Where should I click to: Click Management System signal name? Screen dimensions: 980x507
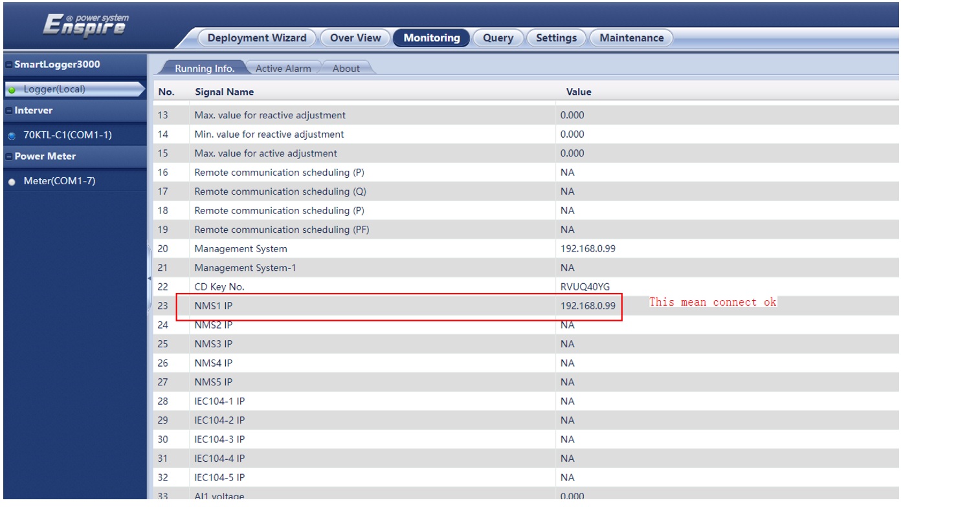(x=240, y=248)
